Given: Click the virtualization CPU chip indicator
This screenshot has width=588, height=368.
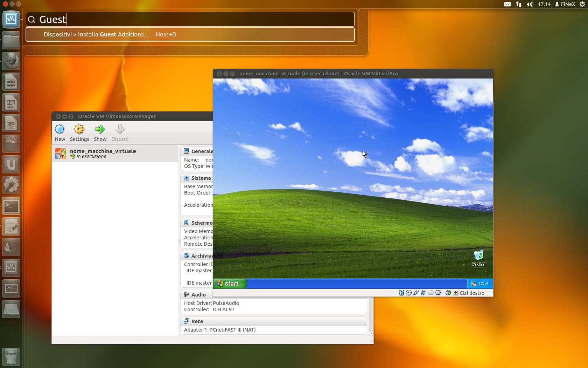Looking at the screenshot, I should [438, 293].
